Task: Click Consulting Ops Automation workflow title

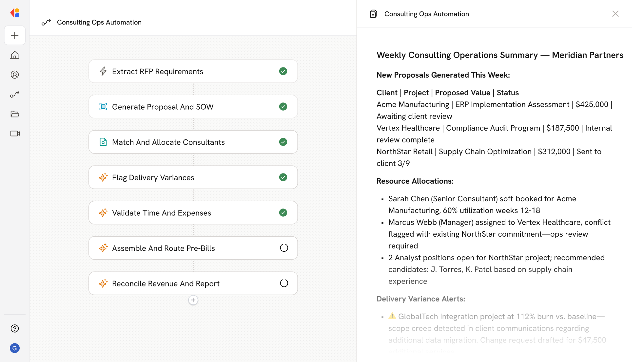Action: point(99,22)
